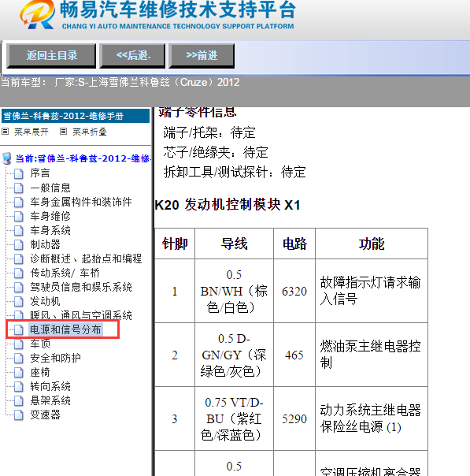Image resolution: width=470 pixels, height=476 pixels.
Task: Click page icon beside 驾驶员信息和娱乐系统
Action: point(18,288)
